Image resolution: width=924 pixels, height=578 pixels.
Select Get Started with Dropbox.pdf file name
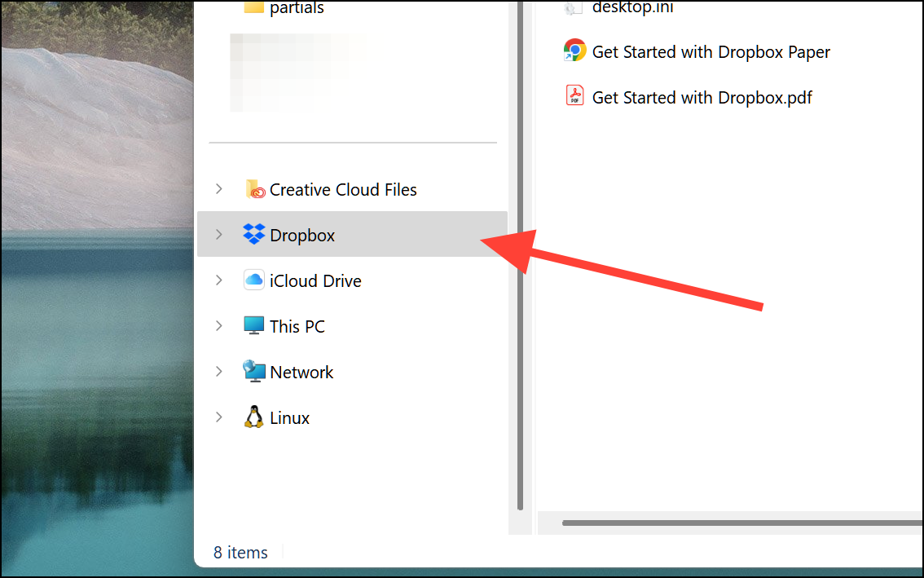click(x=702, y=97)
